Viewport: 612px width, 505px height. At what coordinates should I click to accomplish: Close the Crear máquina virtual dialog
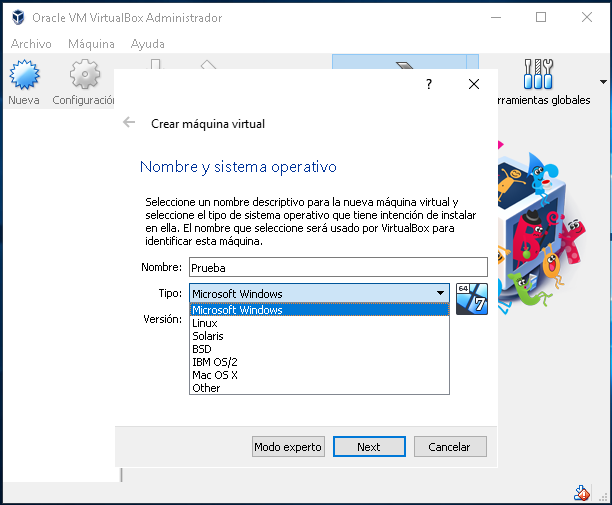click(474, 84)
